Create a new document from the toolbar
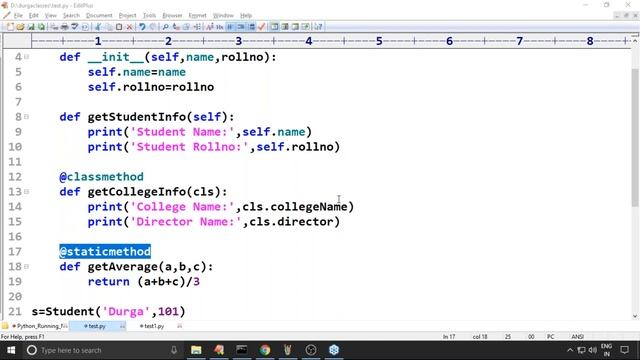The width and height of the screenshot is (640, 360). 10,27
